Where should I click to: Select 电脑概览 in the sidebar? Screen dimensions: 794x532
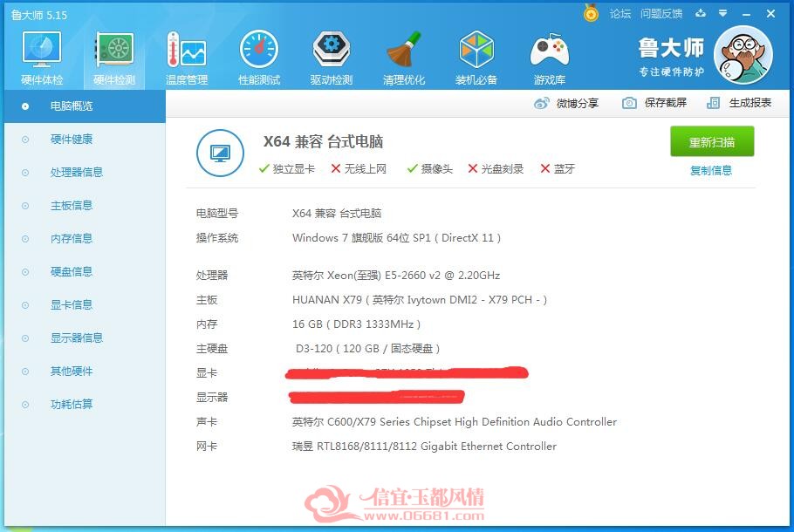pos(86,106)
